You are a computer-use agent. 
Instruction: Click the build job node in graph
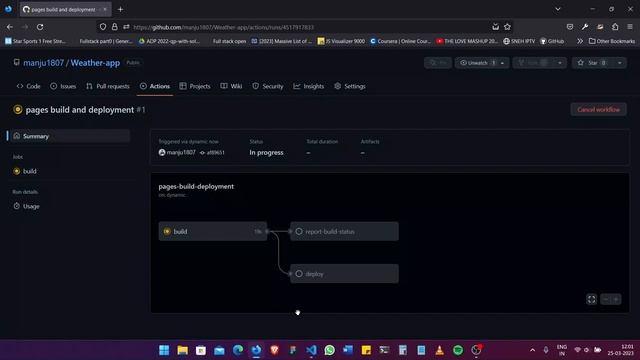click(213, 231)
